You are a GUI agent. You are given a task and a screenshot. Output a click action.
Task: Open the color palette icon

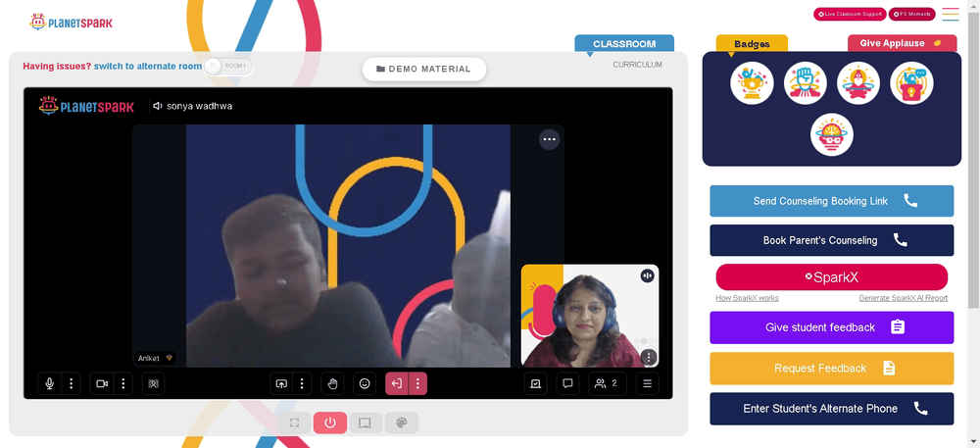point(401,423)
